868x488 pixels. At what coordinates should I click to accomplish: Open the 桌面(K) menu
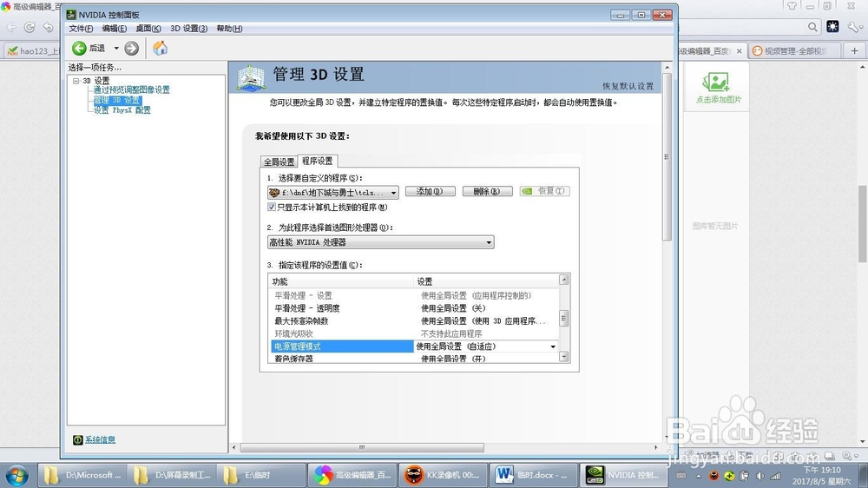(148, 29)
